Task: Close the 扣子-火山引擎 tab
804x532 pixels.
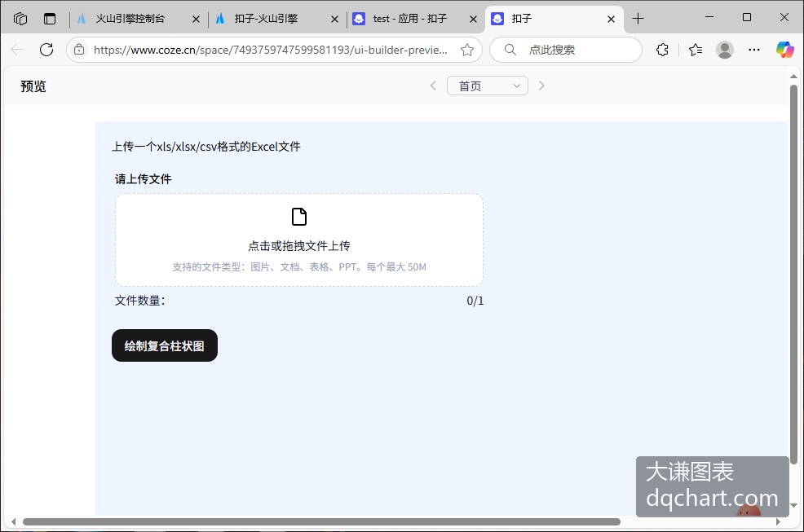Action: pos(334,20)
